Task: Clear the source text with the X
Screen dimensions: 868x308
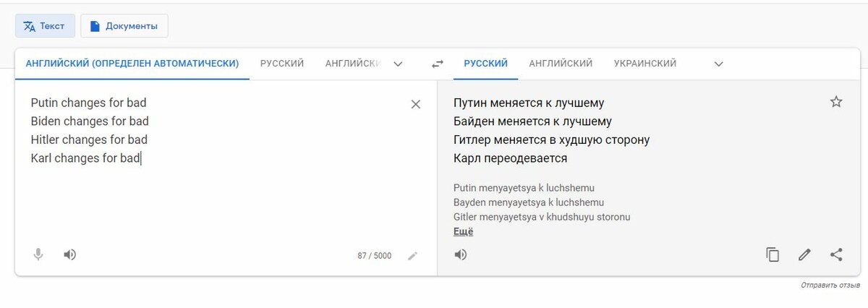Action: pos(416,104)
